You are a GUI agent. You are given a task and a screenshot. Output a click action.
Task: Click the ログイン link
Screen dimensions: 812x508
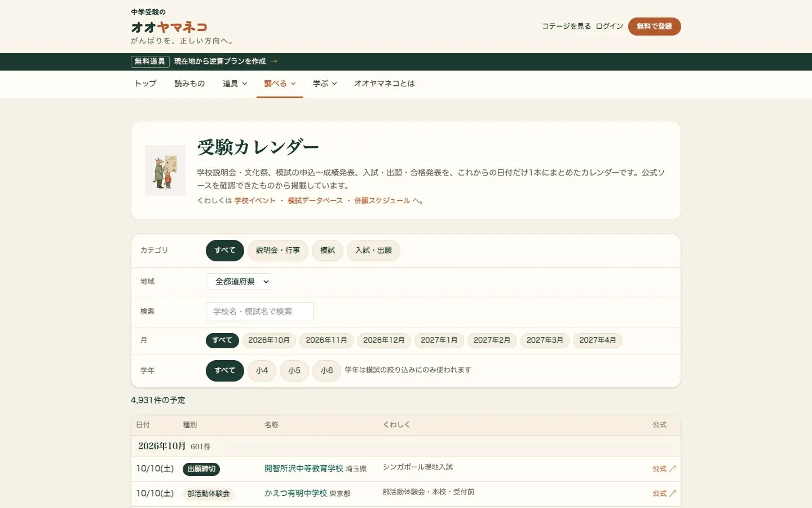[x=610, y=27]
